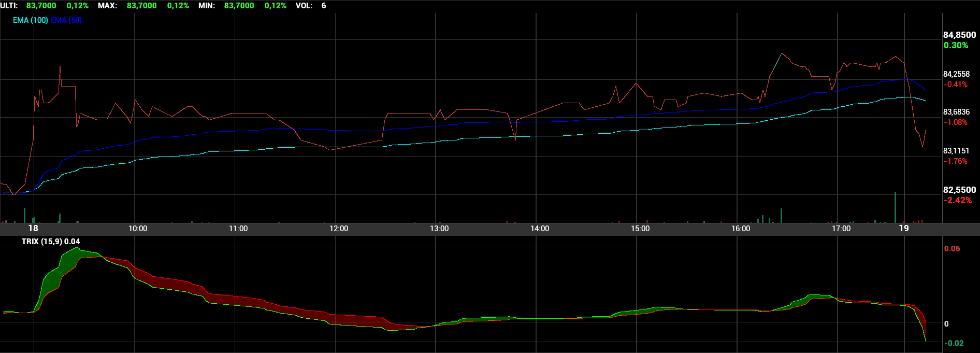Click the MIN price value in header
Image resolution: width=980 pixels, height=353 pixels.
click(239, 6)
